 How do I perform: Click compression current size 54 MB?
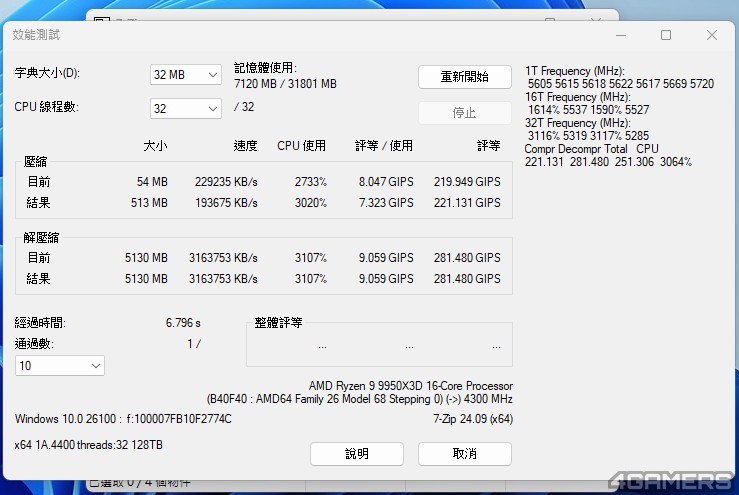point(152,182)
